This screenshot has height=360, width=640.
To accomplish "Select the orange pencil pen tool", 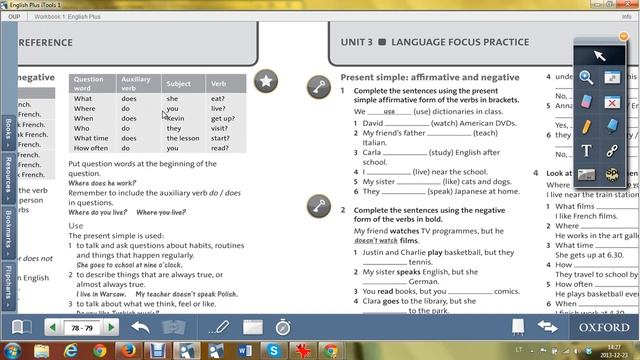I will (586, 127).
